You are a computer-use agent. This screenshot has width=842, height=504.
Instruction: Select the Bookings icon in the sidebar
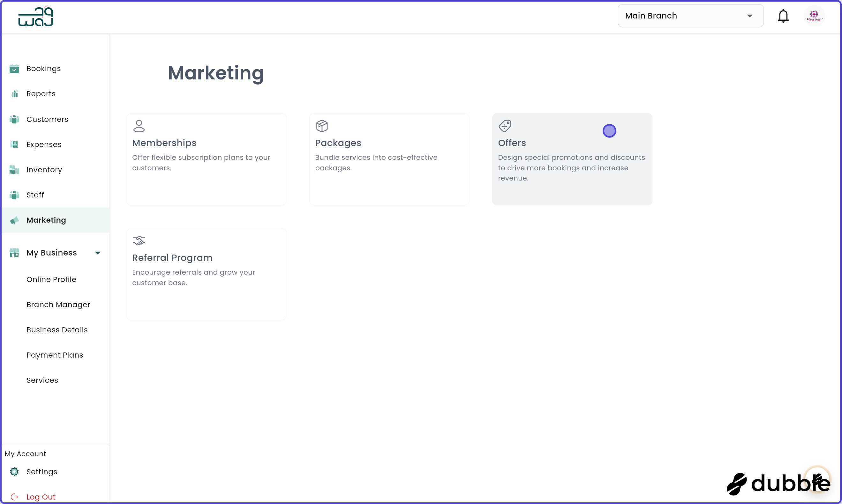click(x=14, y=69)
